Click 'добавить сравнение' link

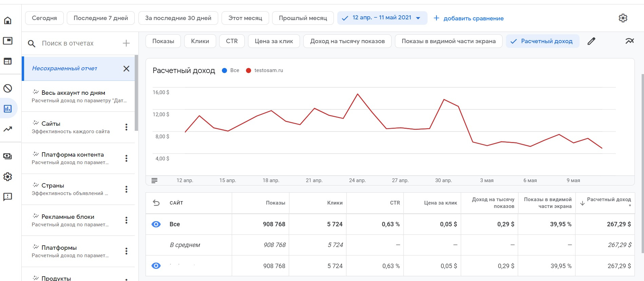469,18
